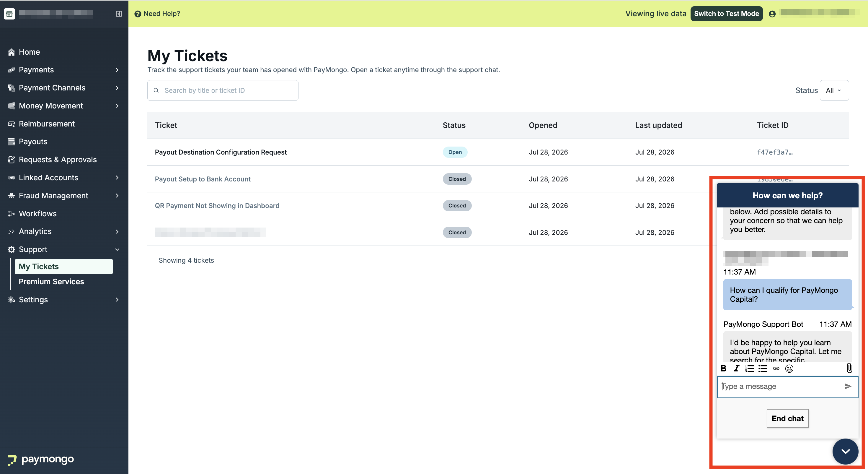Open the Status filter dropdown

click(834, 90)
